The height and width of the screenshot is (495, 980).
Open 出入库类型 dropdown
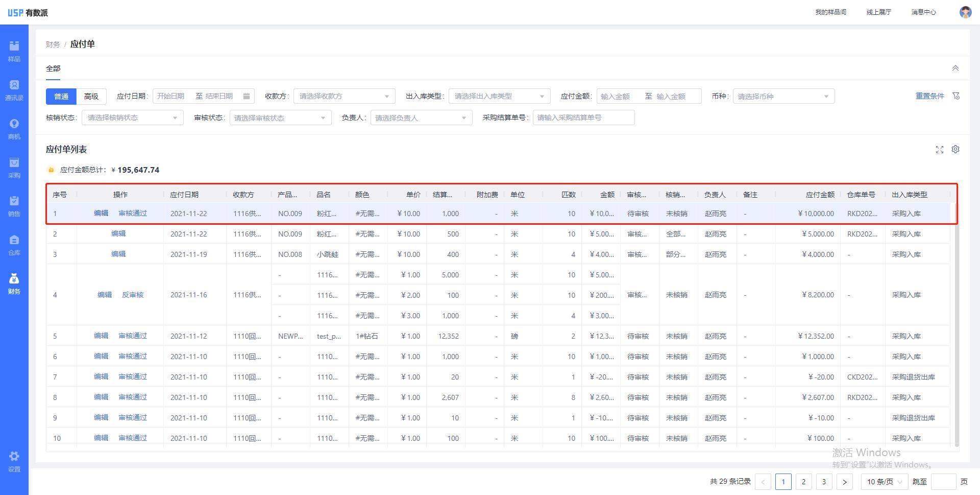tap(500, 96)
